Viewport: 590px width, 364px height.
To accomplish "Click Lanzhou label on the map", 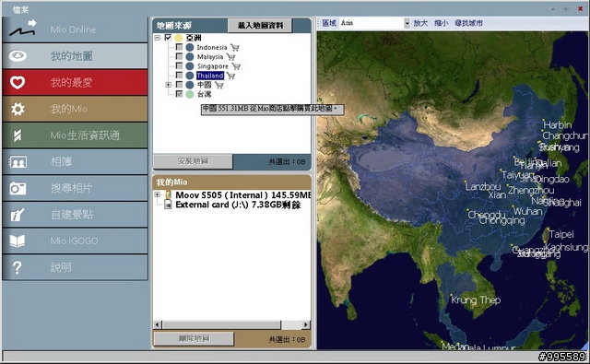I will click(x=483, y=186).
